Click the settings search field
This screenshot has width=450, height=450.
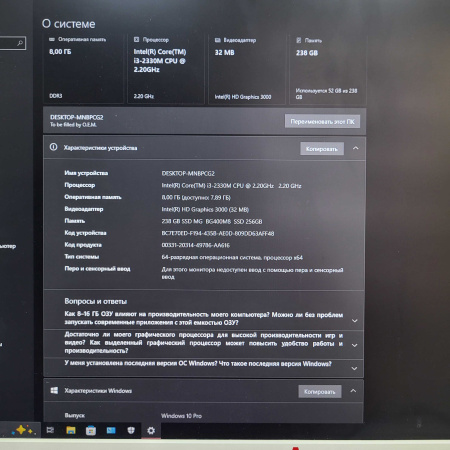12,43
